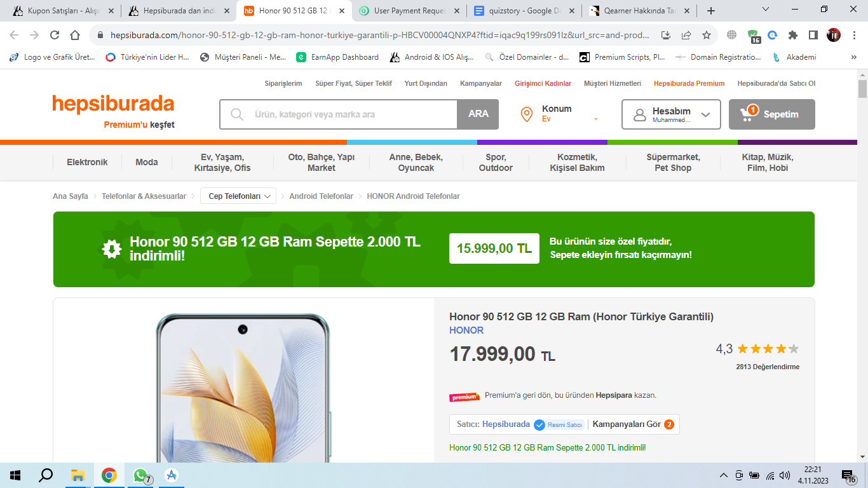Show hidden system tray icons
868x488 pixels.
[x=724, y=475]
